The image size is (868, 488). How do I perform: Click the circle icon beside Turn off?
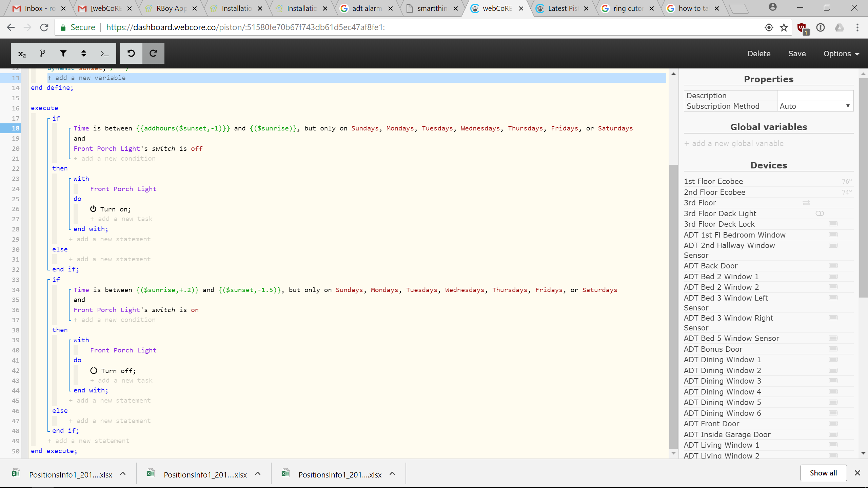(x=94, y=371)
